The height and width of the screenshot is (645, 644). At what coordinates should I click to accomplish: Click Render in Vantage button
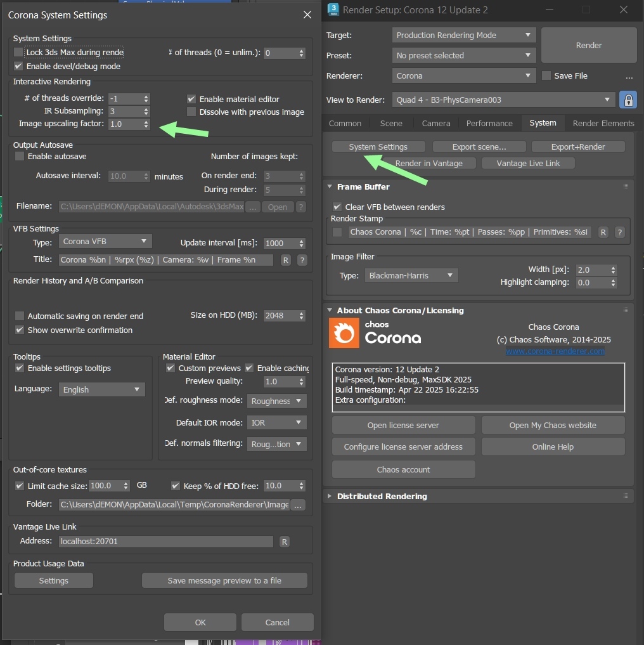point(428,163)
